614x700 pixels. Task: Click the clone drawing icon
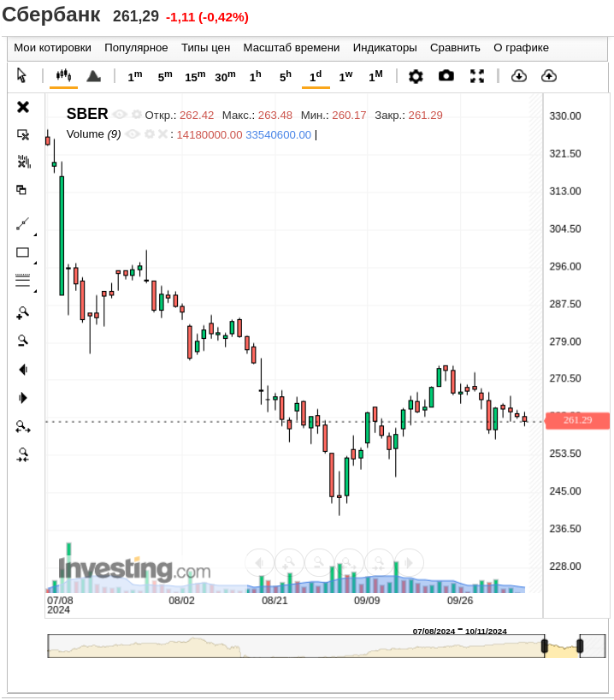21,190
